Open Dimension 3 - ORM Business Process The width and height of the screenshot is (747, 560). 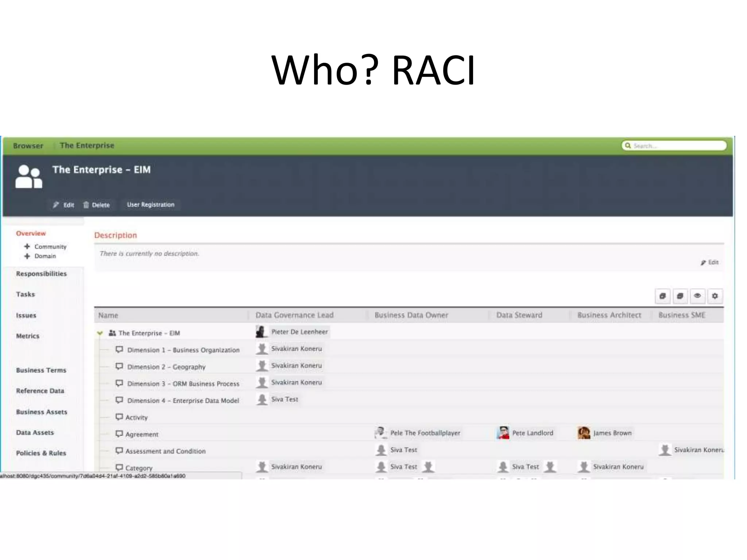(183, 384)
